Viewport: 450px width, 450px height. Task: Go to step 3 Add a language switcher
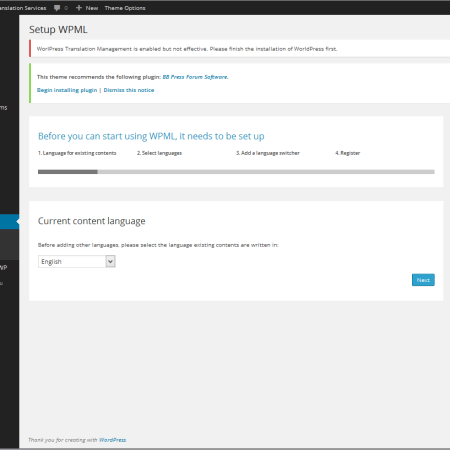(268, 153)
